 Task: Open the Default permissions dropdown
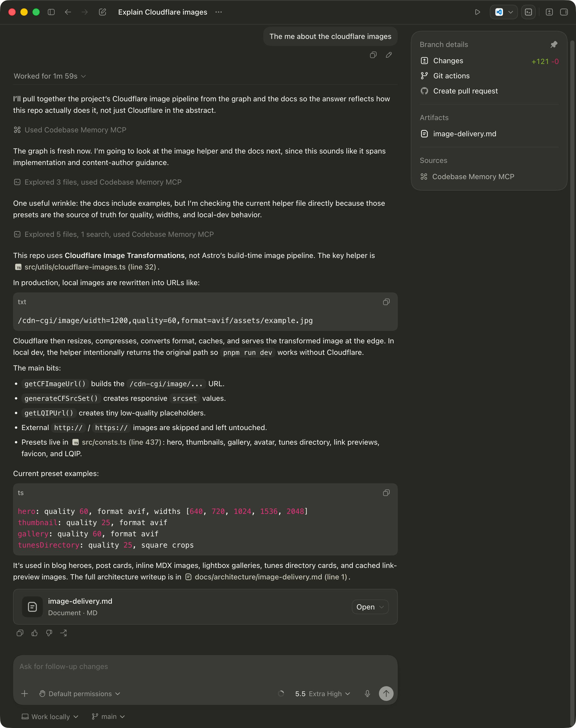tap(80, 694)
